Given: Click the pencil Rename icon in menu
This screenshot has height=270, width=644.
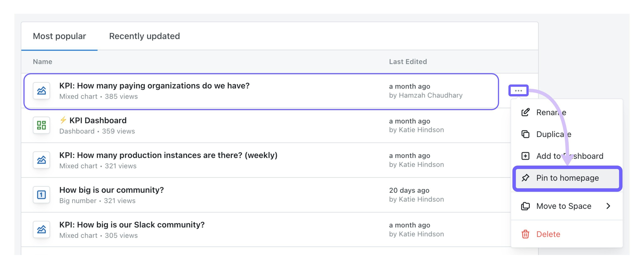Looking at the screenshot, I should tap(525, 112).
